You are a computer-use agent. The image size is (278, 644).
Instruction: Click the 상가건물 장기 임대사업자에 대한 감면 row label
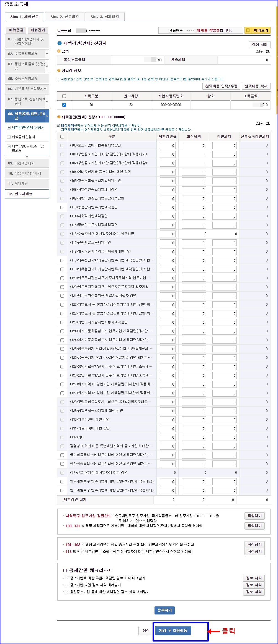coord(99,473)
